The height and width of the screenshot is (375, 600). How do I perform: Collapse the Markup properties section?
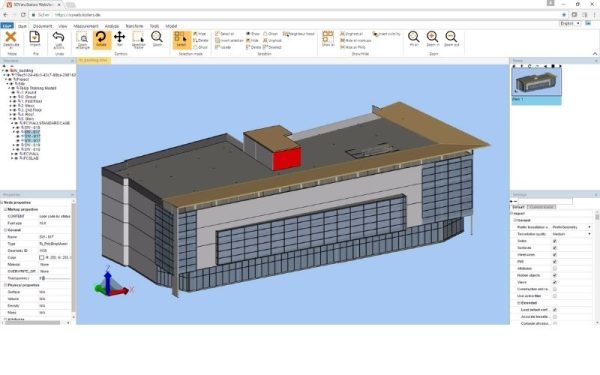(x=6, y=210)
